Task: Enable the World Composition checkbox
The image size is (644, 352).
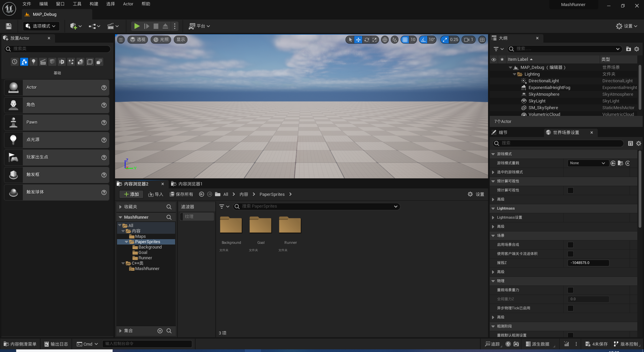Action: pyautogui.click(x=570, y=245)
